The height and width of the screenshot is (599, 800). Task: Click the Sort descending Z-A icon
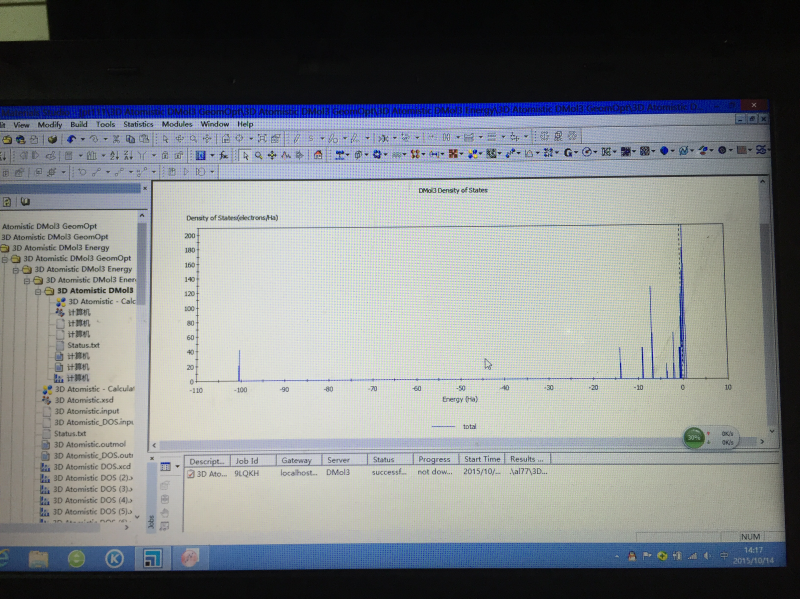128,155
